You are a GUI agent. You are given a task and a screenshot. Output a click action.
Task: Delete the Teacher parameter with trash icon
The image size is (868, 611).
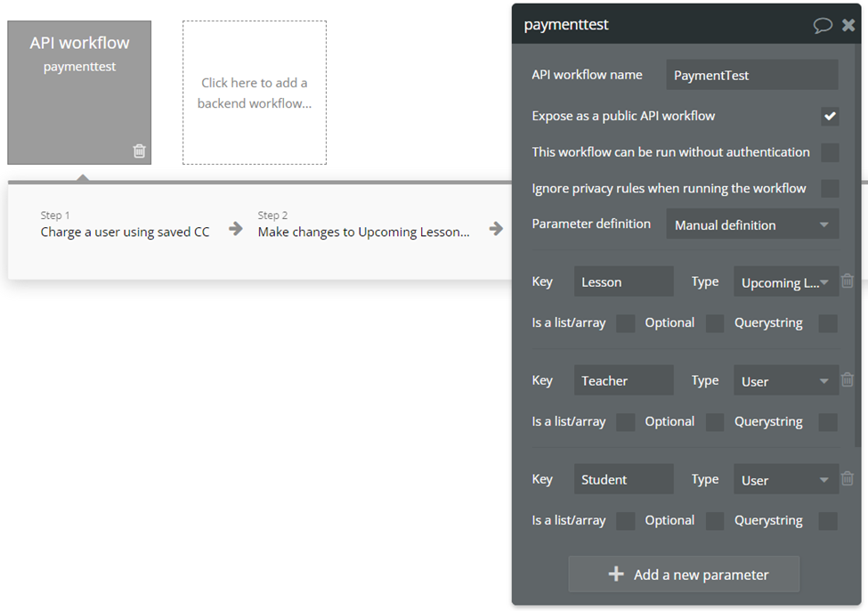click(x=847, y=379)
